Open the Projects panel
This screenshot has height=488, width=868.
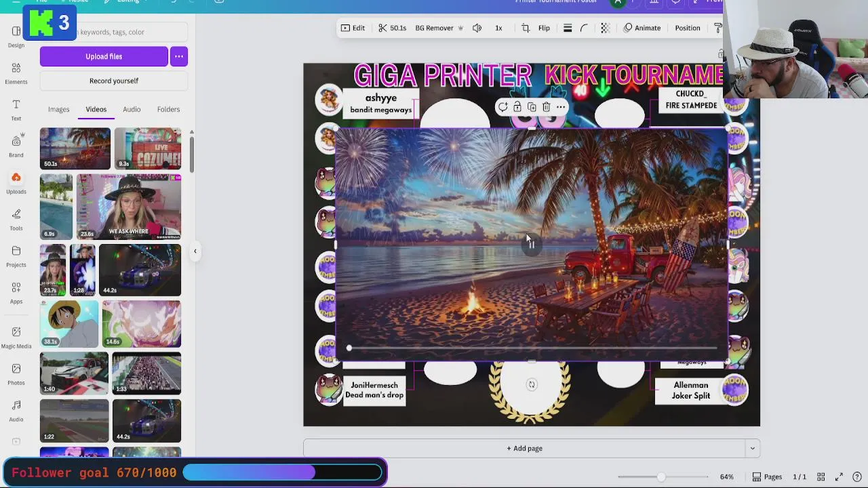(16, 257)
